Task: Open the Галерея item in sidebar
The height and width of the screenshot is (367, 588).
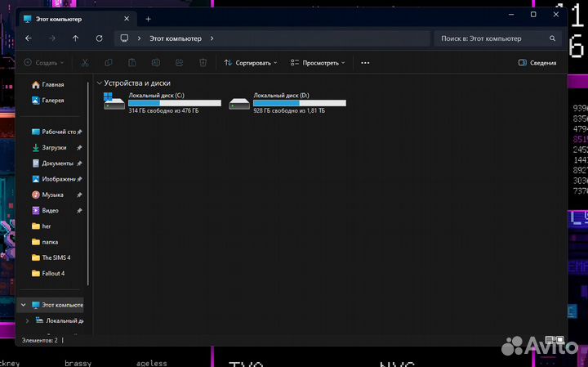Action: tap(52, 101)
